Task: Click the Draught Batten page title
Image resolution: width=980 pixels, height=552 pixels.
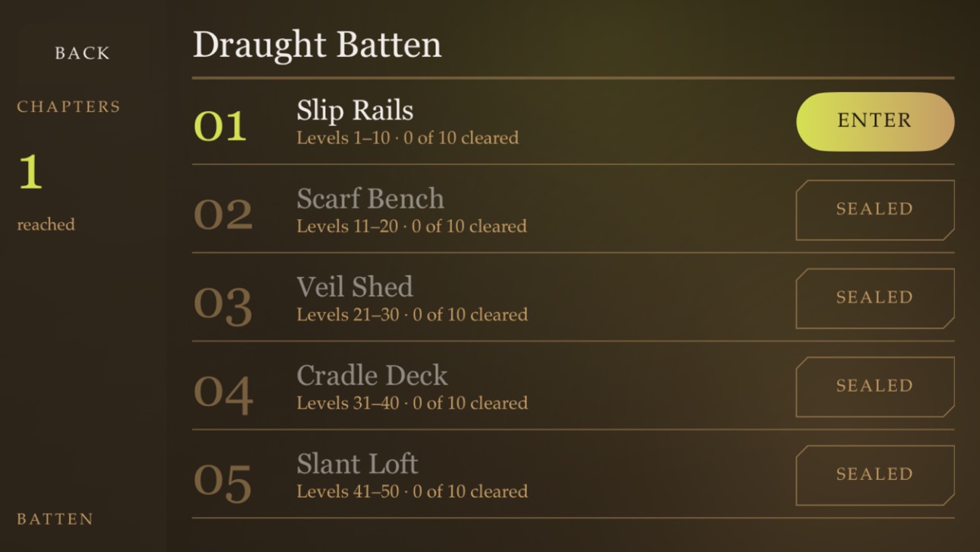Action: 317,46
